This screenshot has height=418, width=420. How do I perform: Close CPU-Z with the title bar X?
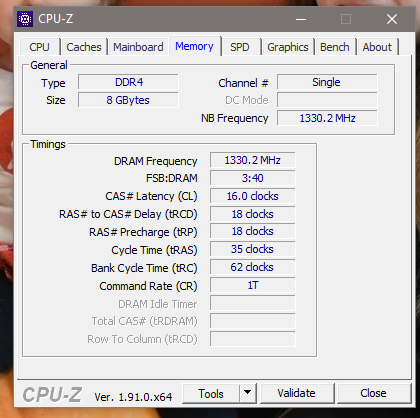click(x=392, y=19)
